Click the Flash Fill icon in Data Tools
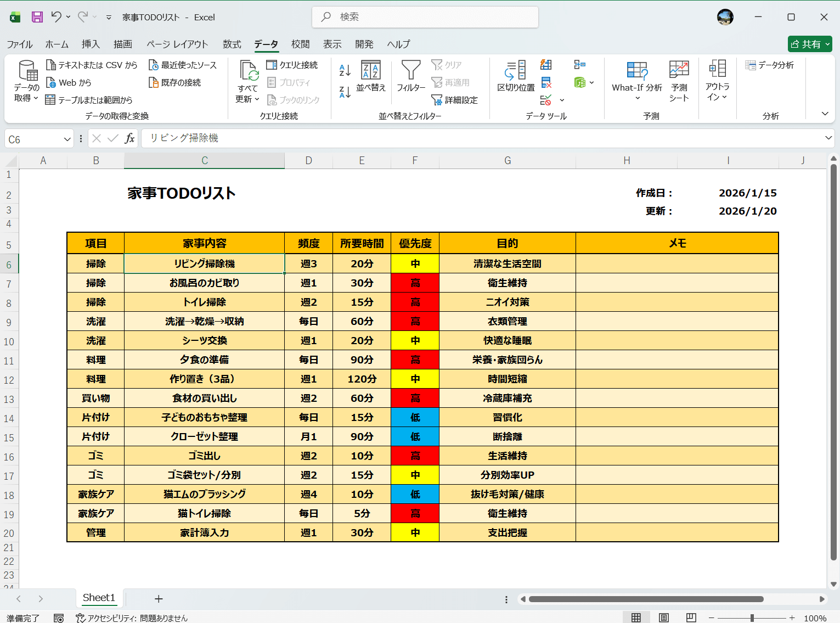The width and height of the screenshot is (840, 623). (x=546, y=65)
